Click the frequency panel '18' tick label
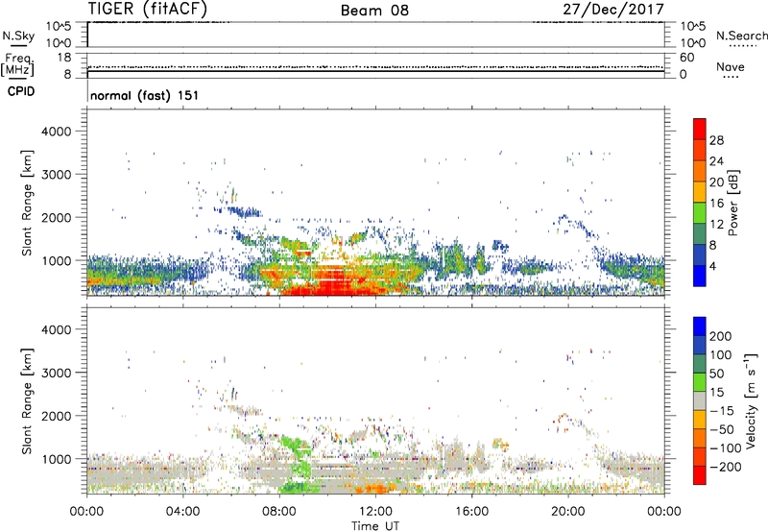Viewport: 768px width, 532px height. coord(64,58)
